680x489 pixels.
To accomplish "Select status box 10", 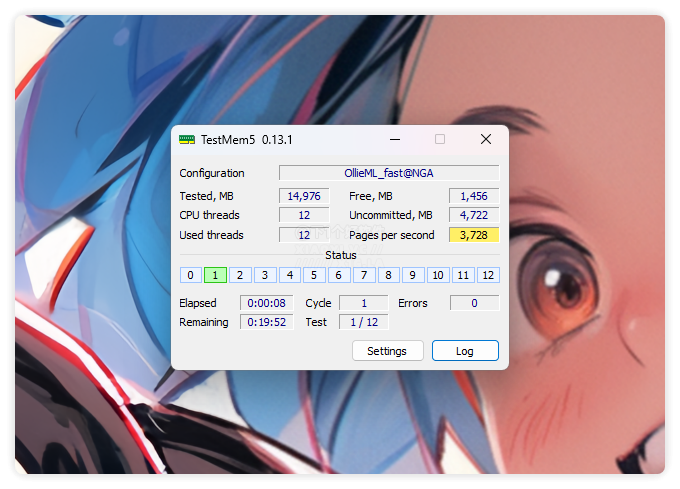I will tap(438, 275).
